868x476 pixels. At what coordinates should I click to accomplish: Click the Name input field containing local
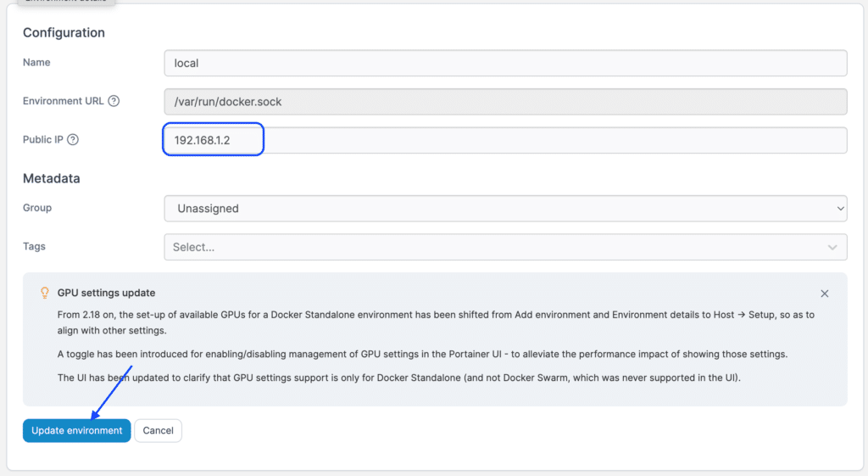[505, 63]
